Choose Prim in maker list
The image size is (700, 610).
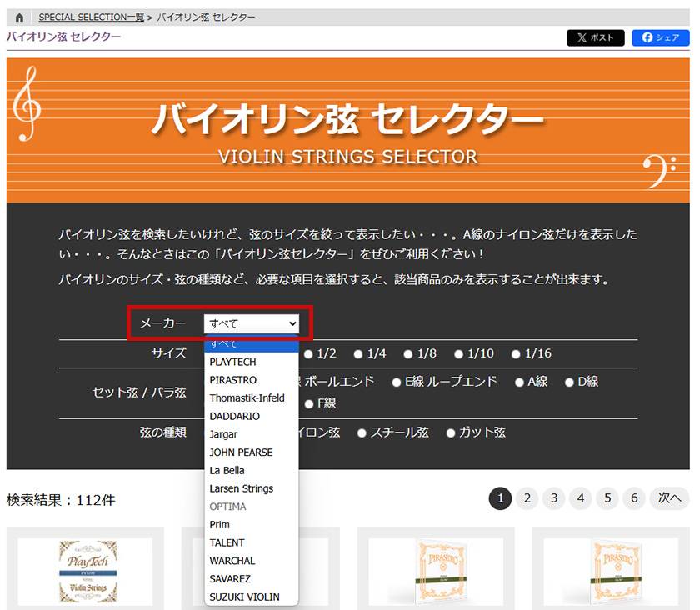252,525
